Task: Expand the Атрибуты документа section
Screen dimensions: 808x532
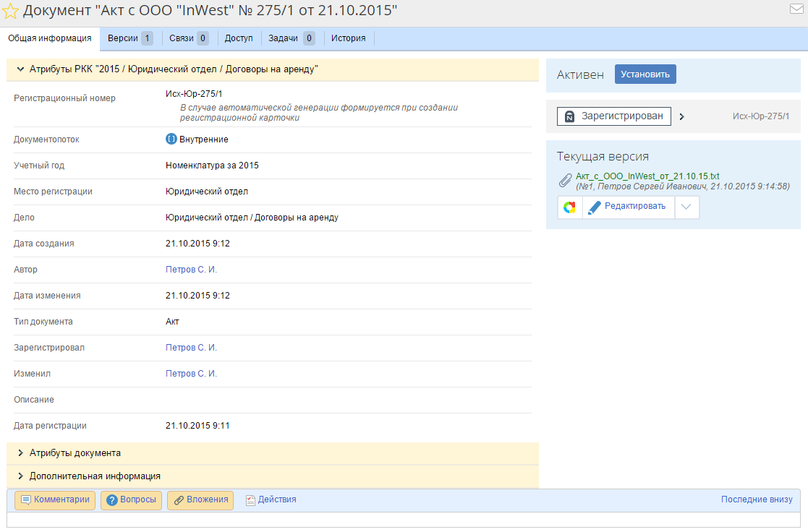Action: [20, 453]
